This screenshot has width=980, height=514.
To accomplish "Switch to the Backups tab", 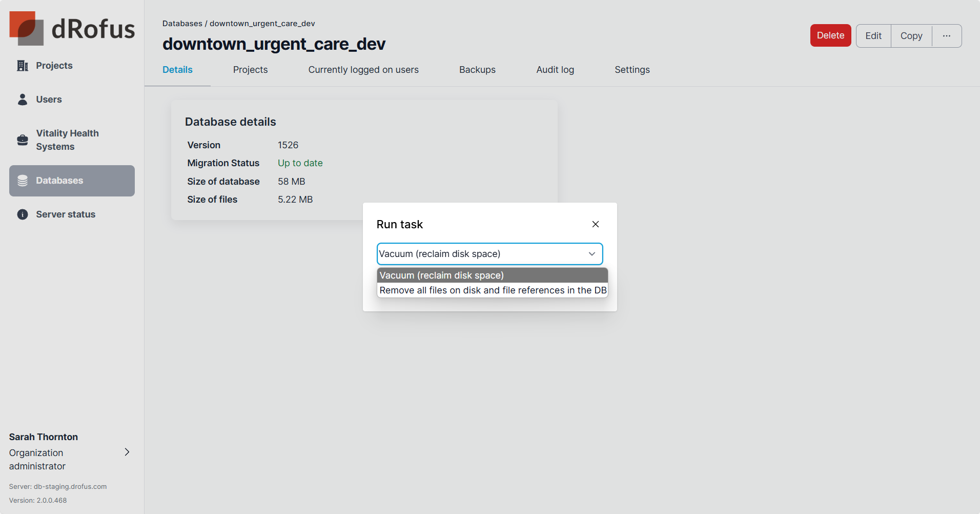I will 477,70.
